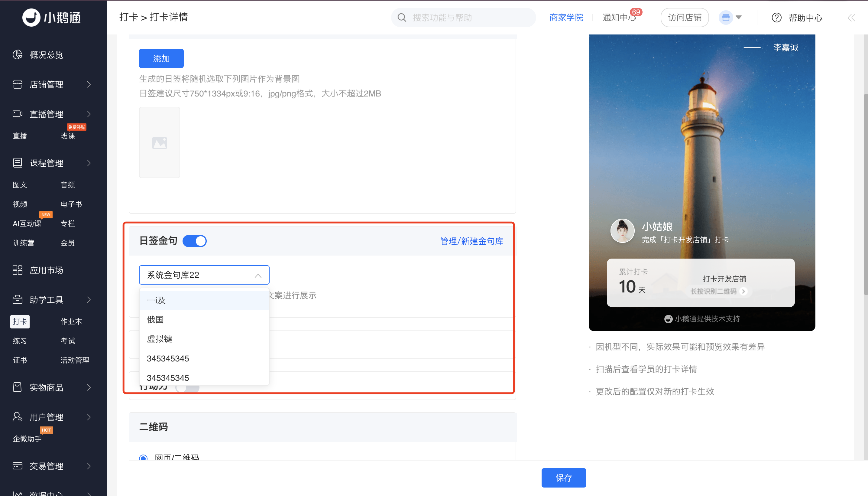The height and width of the screenshot is (496, 868).
Task: Open 训练营 submenu item
Action: (24, 243)
